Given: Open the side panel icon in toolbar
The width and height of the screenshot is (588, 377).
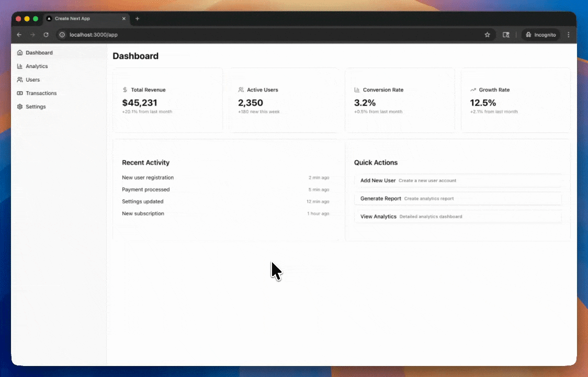Looking at the screenshot, I should 506,35.
